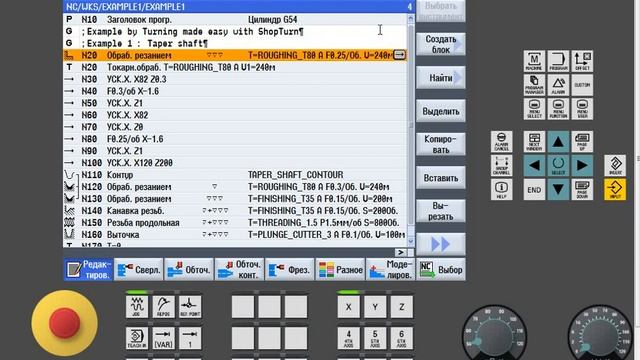This screenshot has height=360, width=640.
Task: Click the cursor up arrow key
Action: (558, 142)
